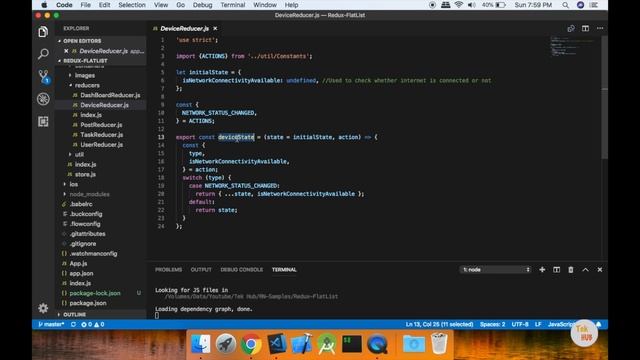Expand the util folder
The height and width of the screenshot is (360, 640).
pos(79,154)
